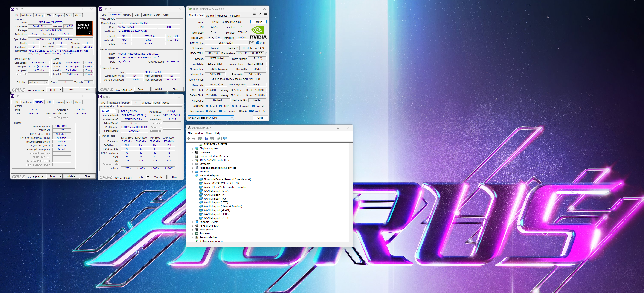Screen dimensions: 644x293
Task: Click Device Manager blue help icon
Action: click(206, 139)
